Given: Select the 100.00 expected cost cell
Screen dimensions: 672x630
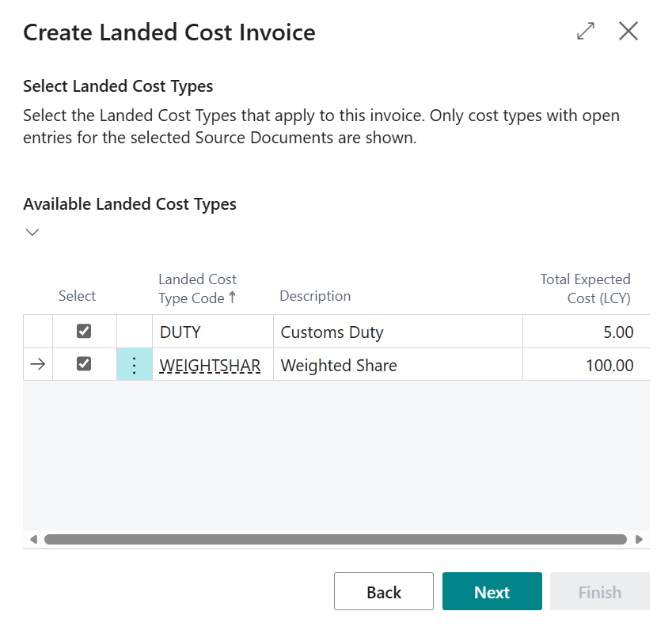Looking at the screenshot, I should pyautogui.click(x=586, y=366).
